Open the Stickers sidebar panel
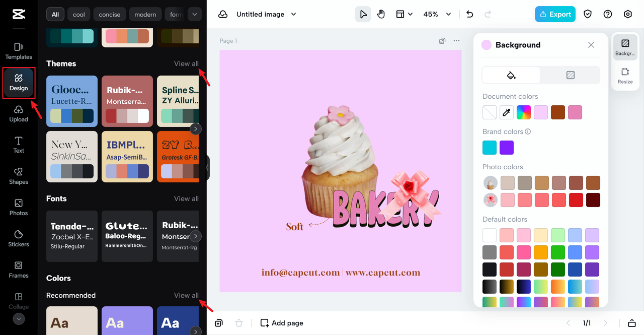The image size is (644, 335). point(19,238)
